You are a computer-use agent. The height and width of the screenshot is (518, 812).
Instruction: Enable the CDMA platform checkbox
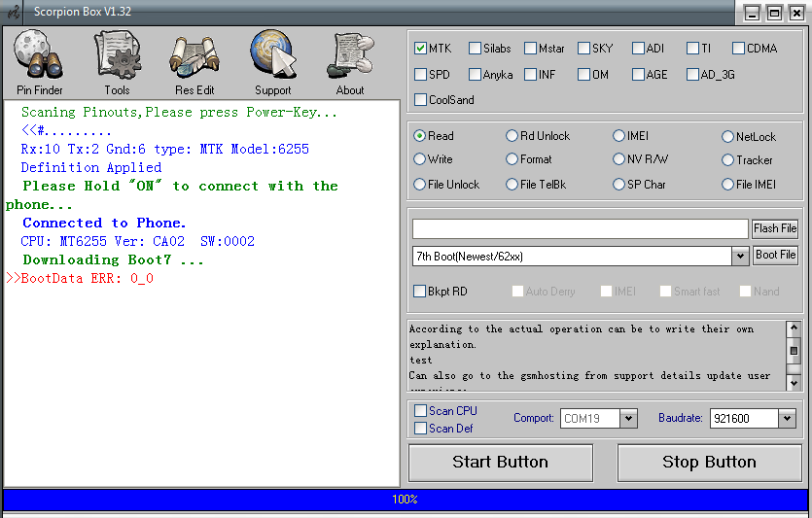pyautogui.click(x=738, y=49)
